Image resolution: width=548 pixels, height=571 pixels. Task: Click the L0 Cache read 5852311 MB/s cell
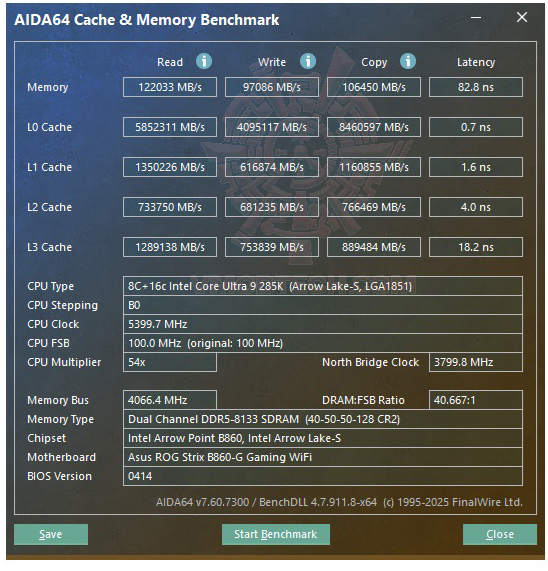point(170,127)
